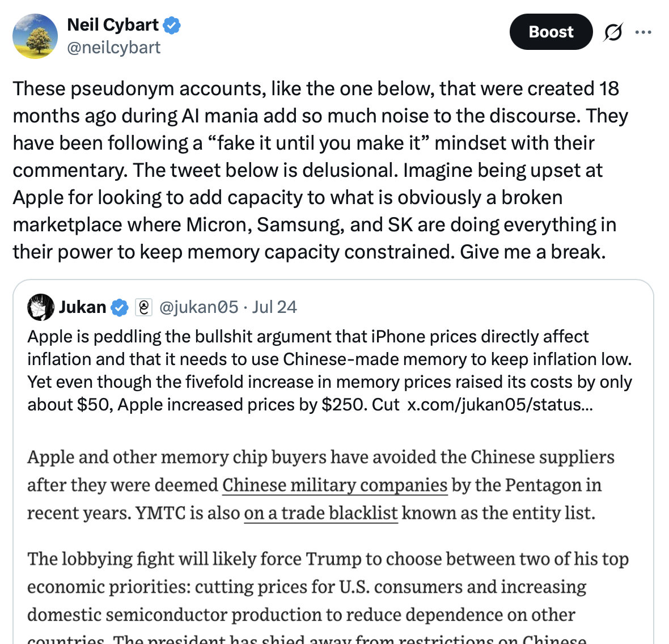Viewport: 669px width, 644px height.
Task: Click the "on a trade blacklist" hyperlink
Action: 321,513
